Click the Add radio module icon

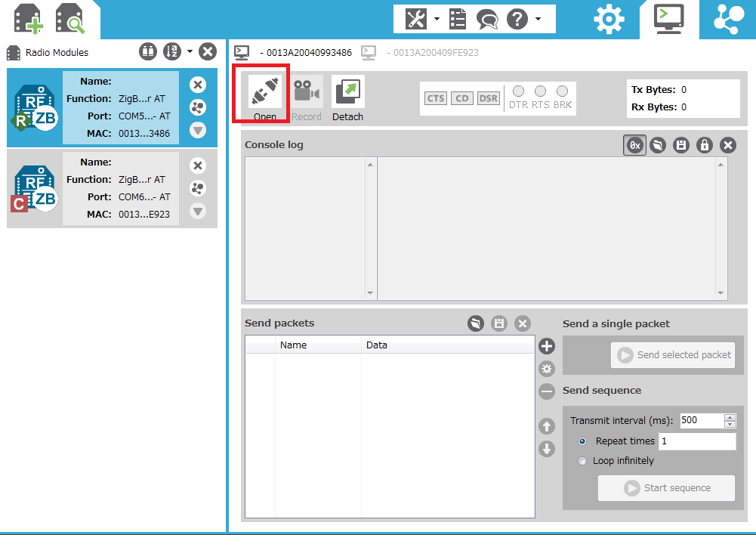coord(29,20)
